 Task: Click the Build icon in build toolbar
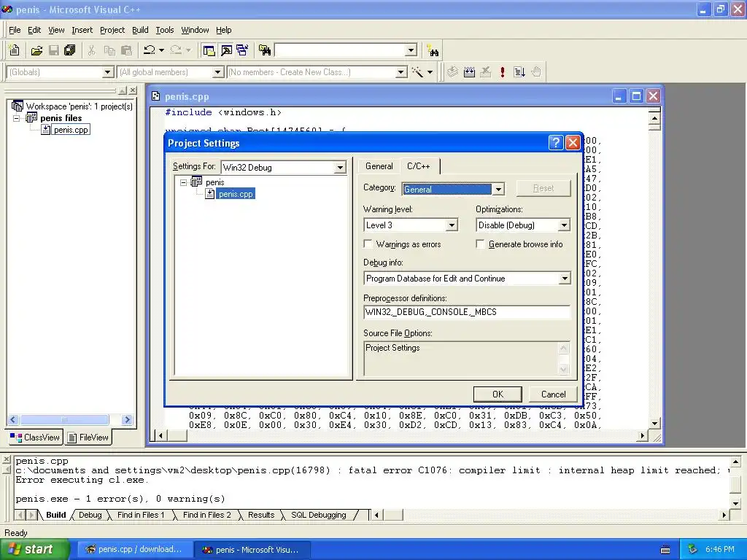pos(469,72)
